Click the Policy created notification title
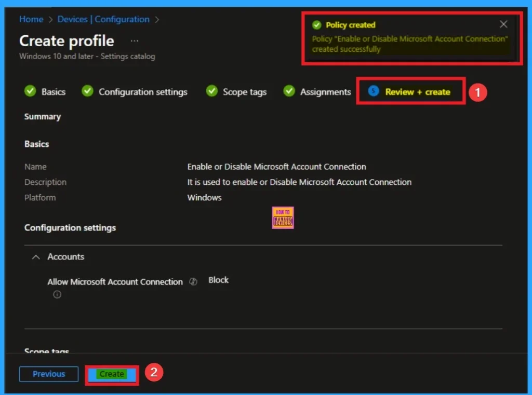Screen dimensions: 532x395 pos(351,25)
